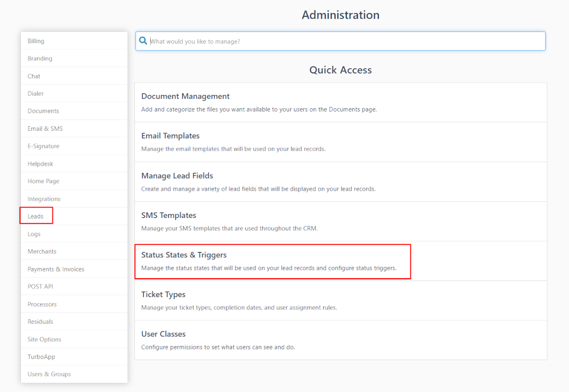Click 'Configure permissions' description text
This screenshot has width=569, height=392.
coord(218,347)
